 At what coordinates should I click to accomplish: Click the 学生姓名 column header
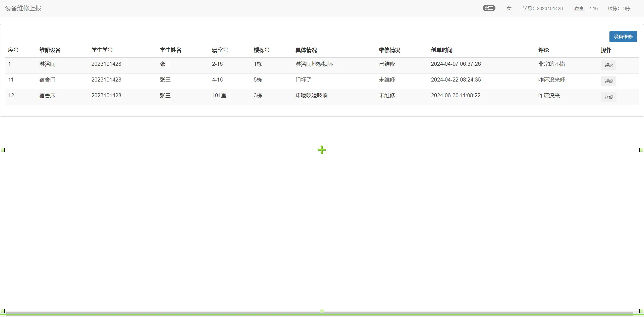tap(171, 50)
